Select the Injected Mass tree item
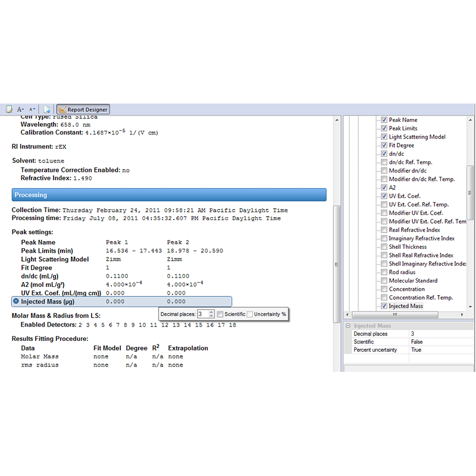Image resolution: width=476 pixels, height=476 pixels. (406, 306)
